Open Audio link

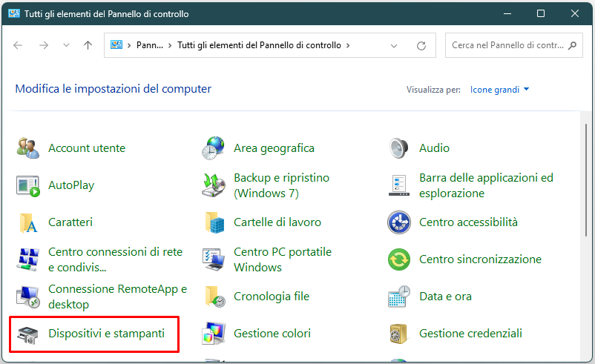tap(434, 148)
